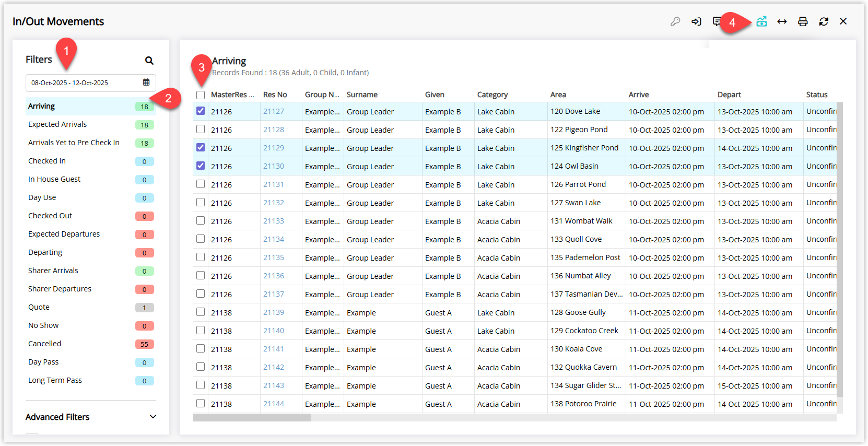Select Arrivals Yet to Pre Check In filter
The image size is (868, 446).
(91, 143)
